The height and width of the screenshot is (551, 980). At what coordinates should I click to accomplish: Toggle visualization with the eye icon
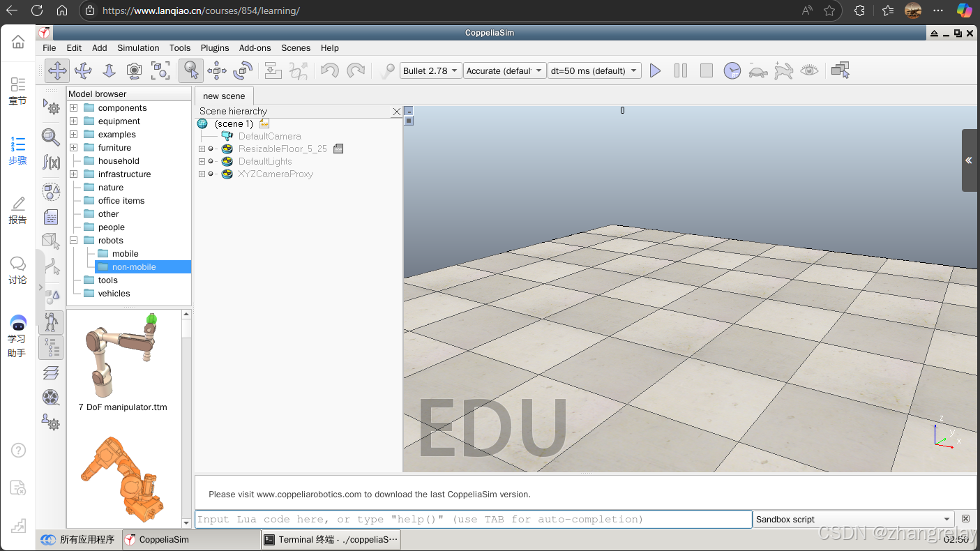pyautogui.click(x=809, y=70)
